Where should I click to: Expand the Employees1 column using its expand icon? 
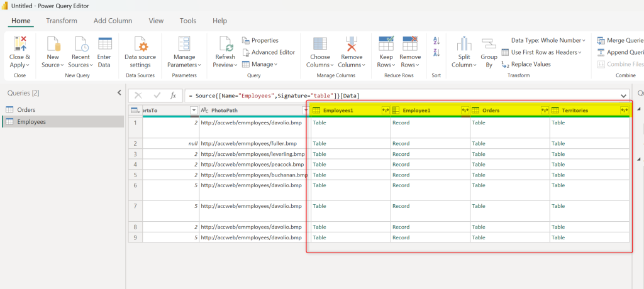click(x=385, y=110)
